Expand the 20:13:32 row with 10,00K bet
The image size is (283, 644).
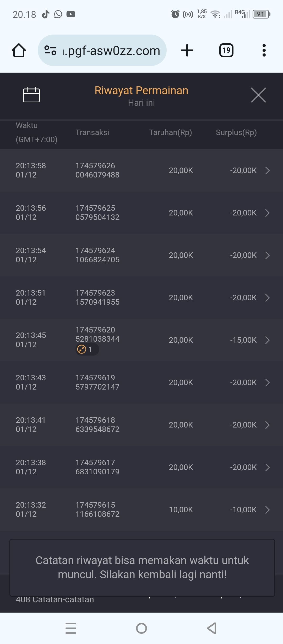267,510
